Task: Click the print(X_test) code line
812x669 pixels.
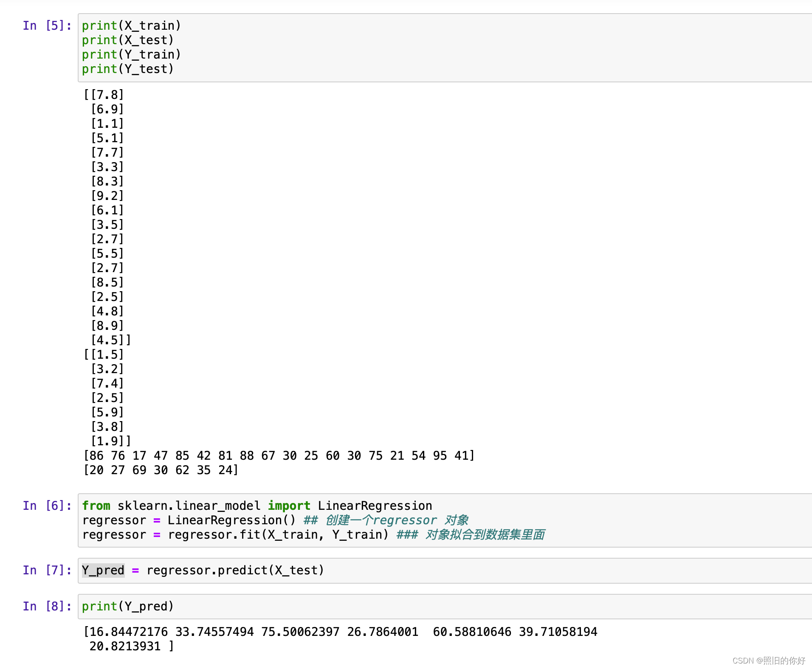Action: (128, 40)
